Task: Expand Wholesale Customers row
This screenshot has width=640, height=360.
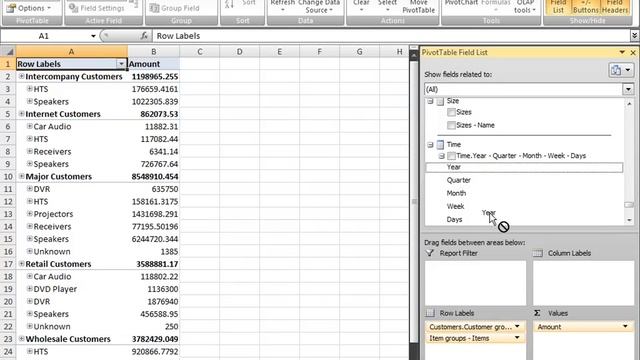Action: click(21, 339)
